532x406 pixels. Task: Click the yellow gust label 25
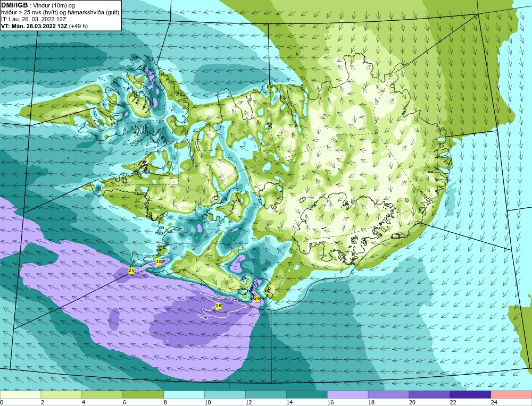click(x=131, y=271)
